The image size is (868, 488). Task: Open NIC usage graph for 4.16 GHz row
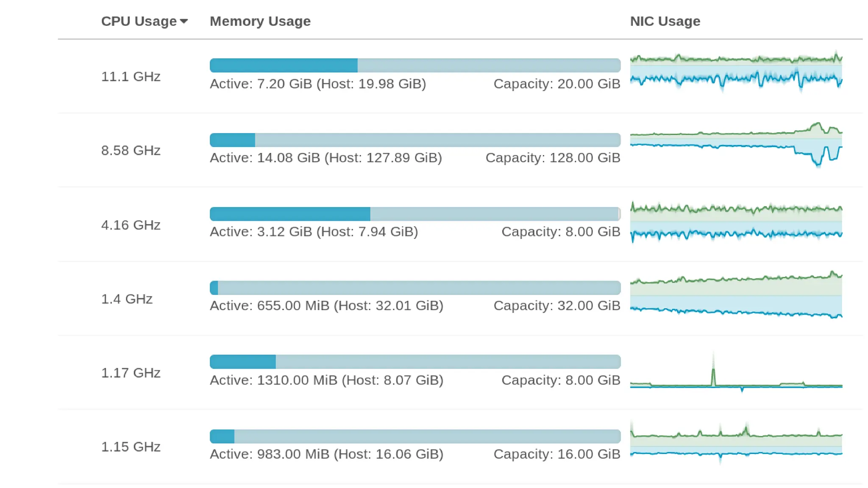(736, 221)
